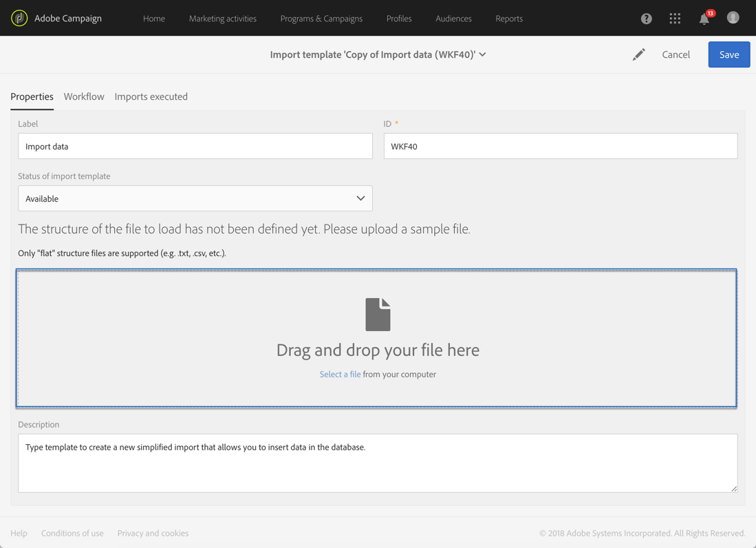Click the 'Select a file' link
This screenshot has width=756, height=548.
click(x=340, y=375)
